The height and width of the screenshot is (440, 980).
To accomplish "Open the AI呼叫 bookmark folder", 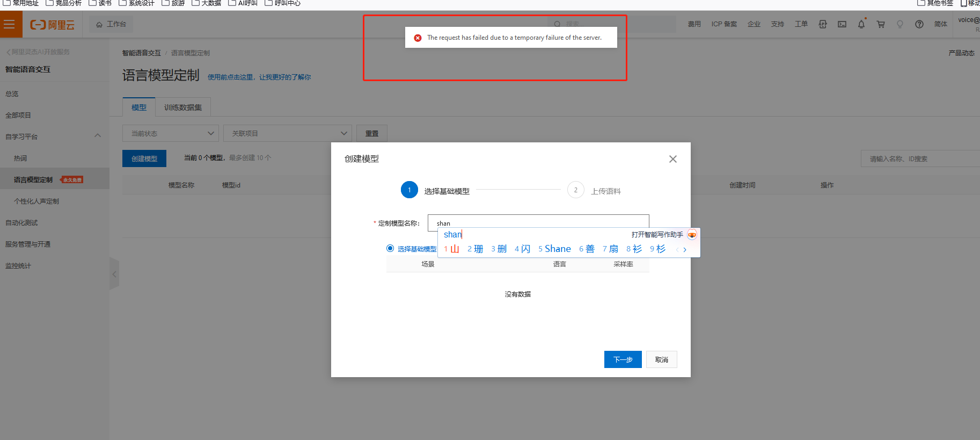I will 243,3.
